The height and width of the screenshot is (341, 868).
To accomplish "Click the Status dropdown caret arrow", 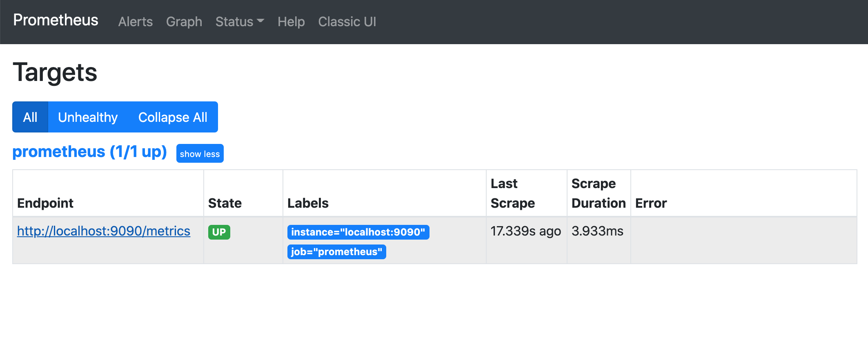I will (261, 21).
